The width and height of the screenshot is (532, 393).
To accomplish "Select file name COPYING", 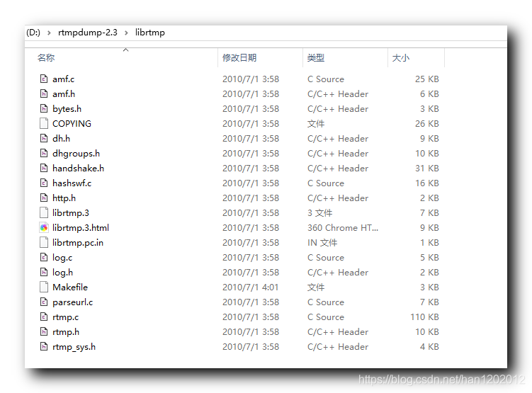I will point(72,124).
